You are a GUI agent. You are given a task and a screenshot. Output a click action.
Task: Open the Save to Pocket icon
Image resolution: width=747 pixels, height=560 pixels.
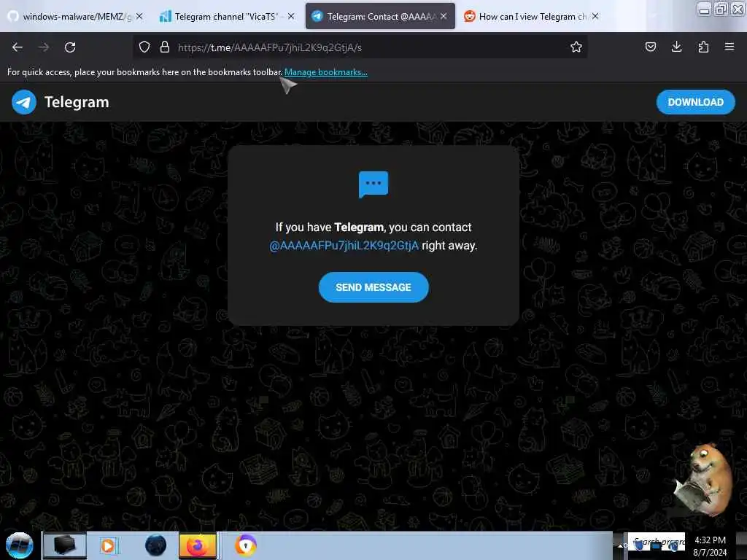(650, 47)
